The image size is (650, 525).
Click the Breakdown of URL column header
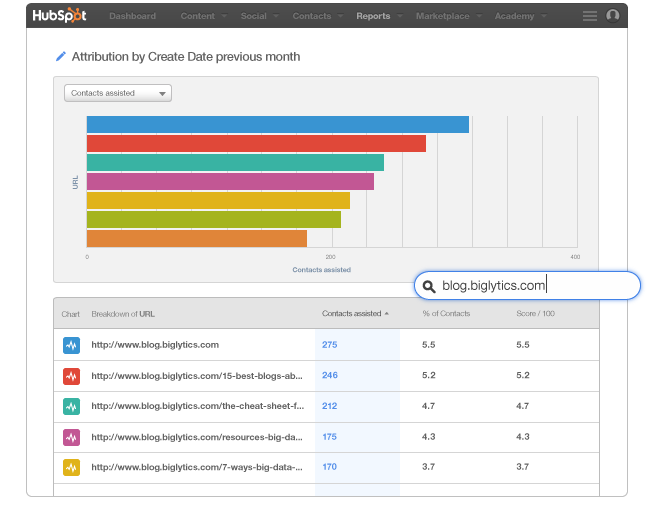[x=123, y=314]
